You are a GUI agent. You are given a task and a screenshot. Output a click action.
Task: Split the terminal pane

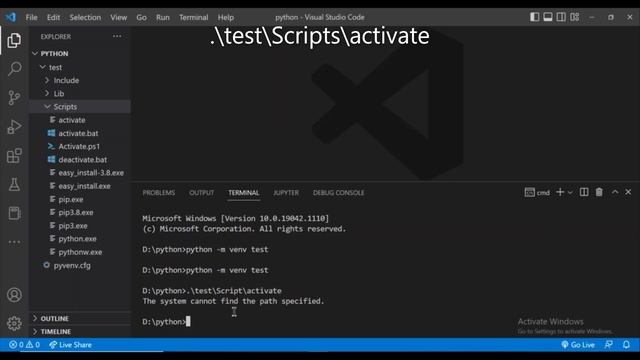[x=584, y=192]
